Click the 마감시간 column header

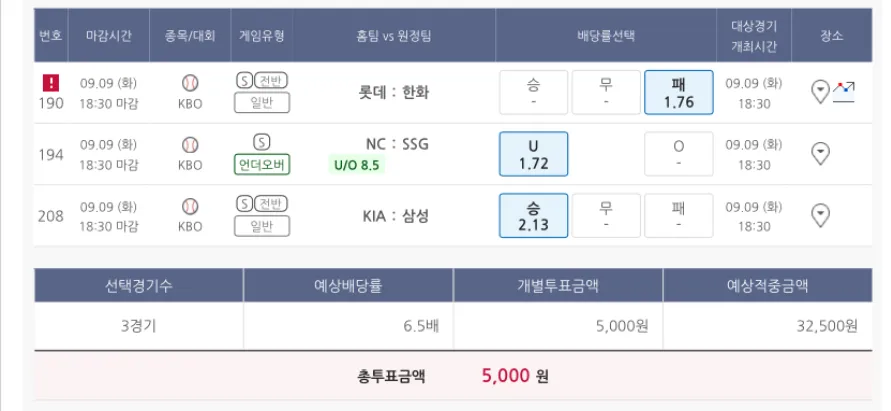(x=108, y=35)
